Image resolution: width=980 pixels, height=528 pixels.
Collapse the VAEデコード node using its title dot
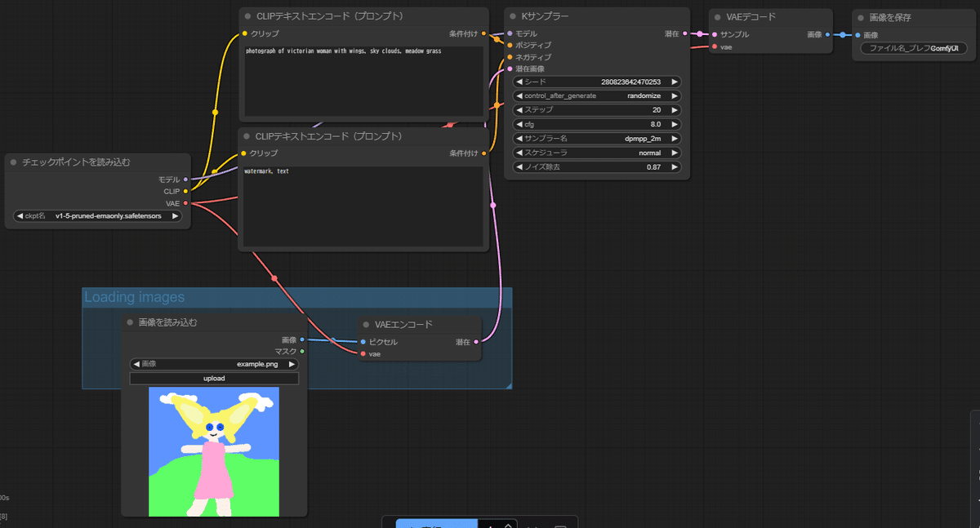point(717,16)
